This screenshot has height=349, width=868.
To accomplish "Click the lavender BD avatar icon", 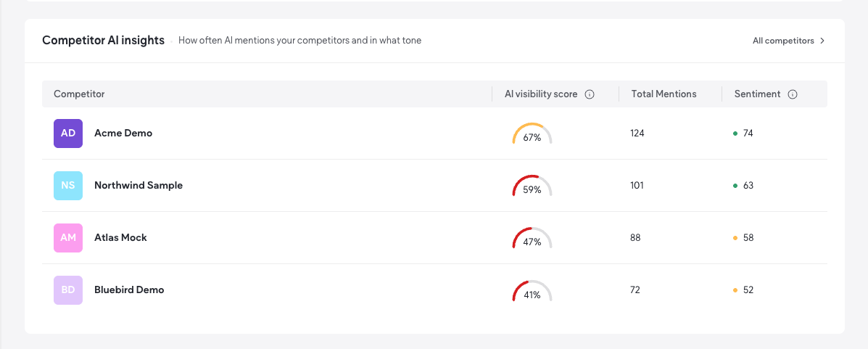I will [68, 290].
